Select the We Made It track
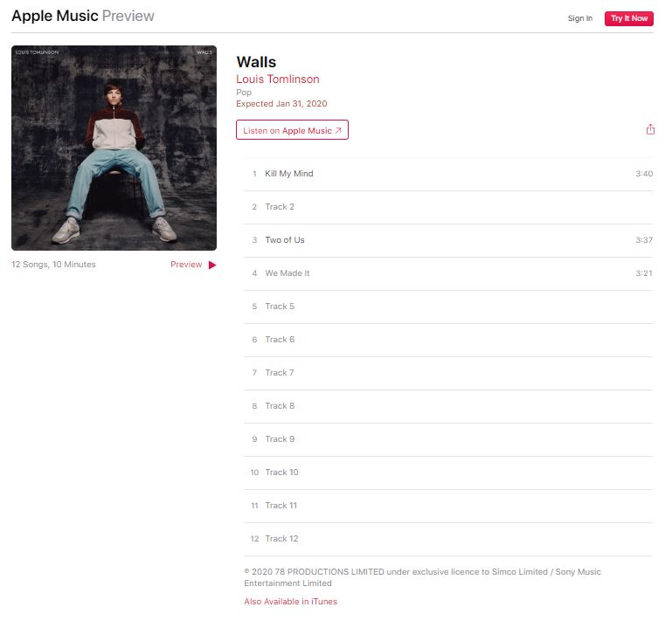This screenshot has width=672, height=621. tap(448, 273)
